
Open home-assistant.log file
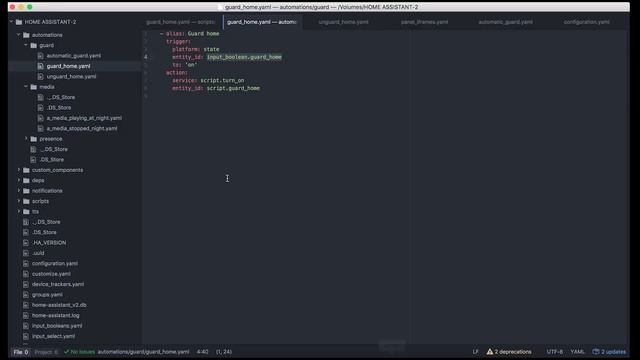tap(56, 316)
